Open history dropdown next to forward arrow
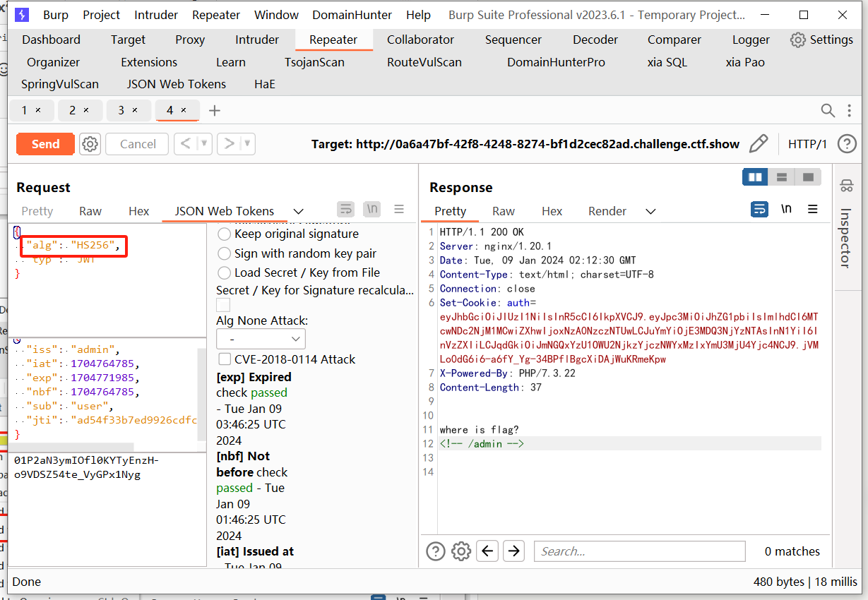This screenshot has height=600, width=868. [247, 144]
